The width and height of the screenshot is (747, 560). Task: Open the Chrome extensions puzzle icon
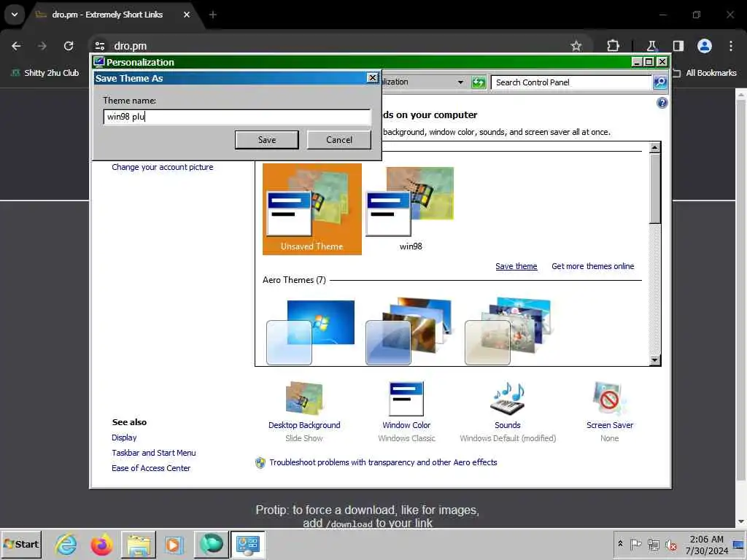pyautogui.click(x=613, y=46)
